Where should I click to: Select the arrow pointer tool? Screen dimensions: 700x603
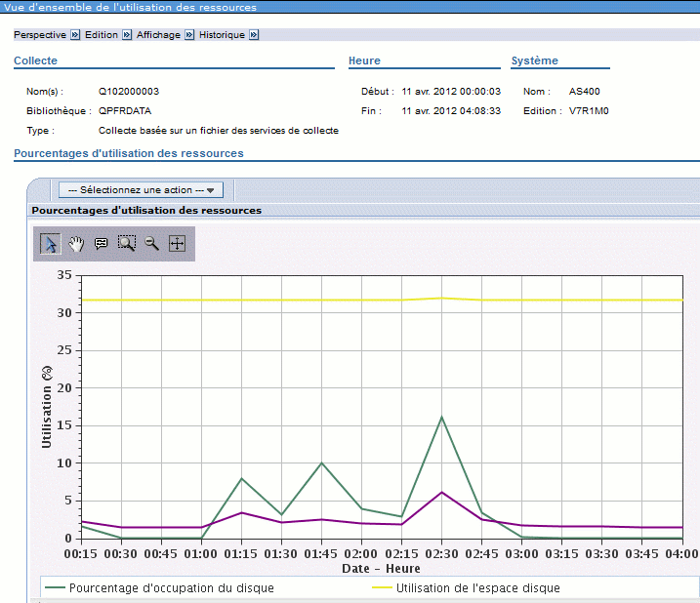51,244
